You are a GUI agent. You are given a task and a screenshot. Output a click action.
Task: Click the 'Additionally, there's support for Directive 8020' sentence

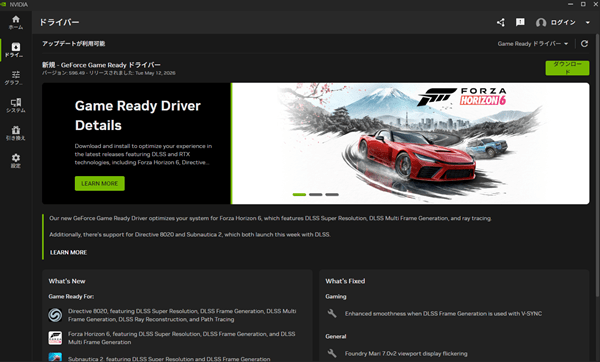pos(190,234)
